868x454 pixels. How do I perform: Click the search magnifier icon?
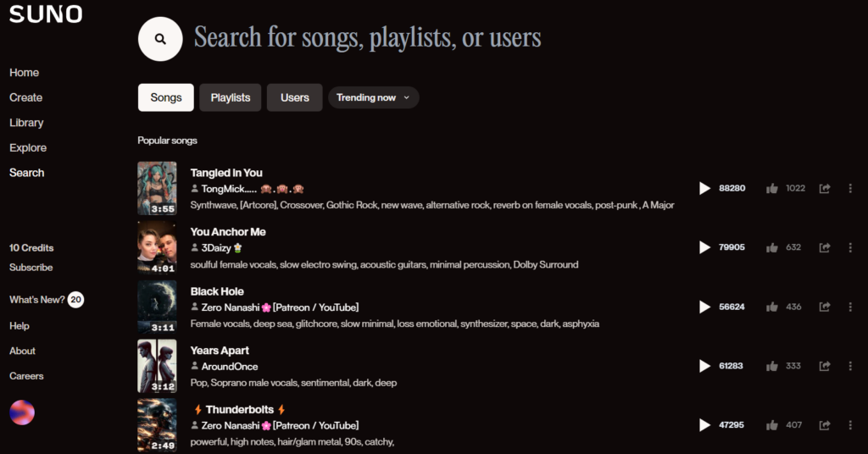click(x=160, y=39)
